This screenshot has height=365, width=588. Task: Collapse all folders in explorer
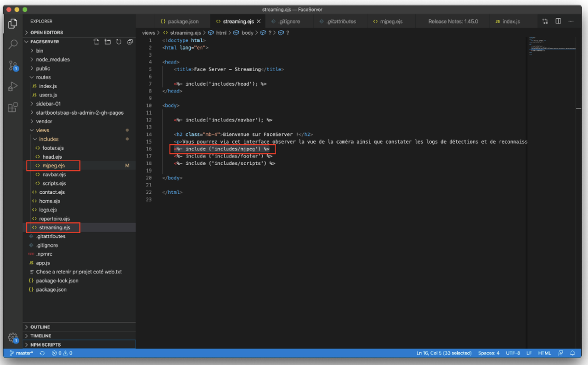130,42
